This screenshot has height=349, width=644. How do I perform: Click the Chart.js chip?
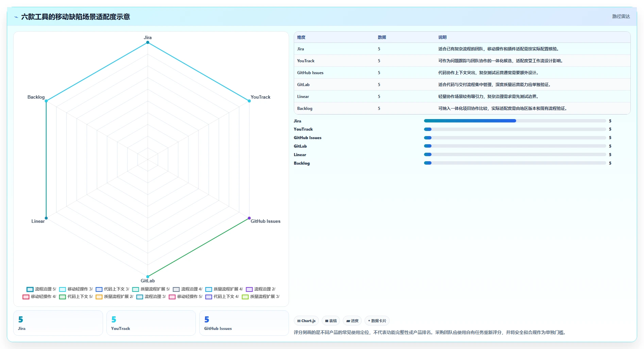click(306, 321)
